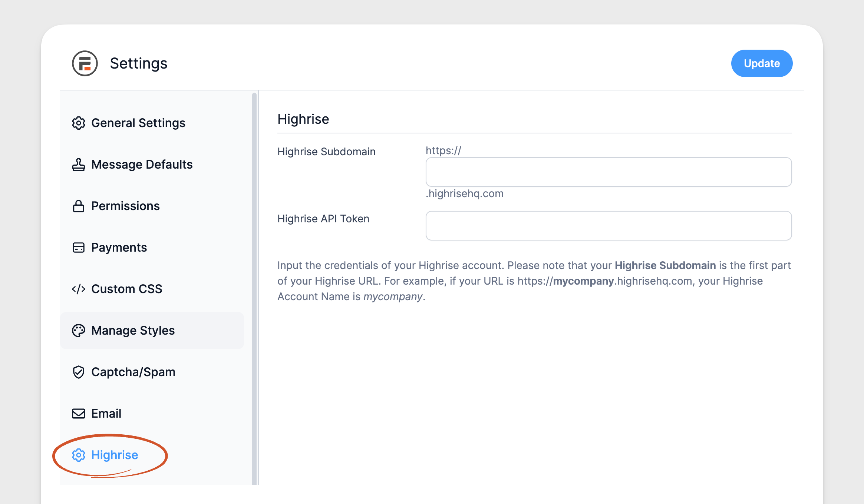Click the Highrise gear icon in sidebar

click(x=79, y=455)
